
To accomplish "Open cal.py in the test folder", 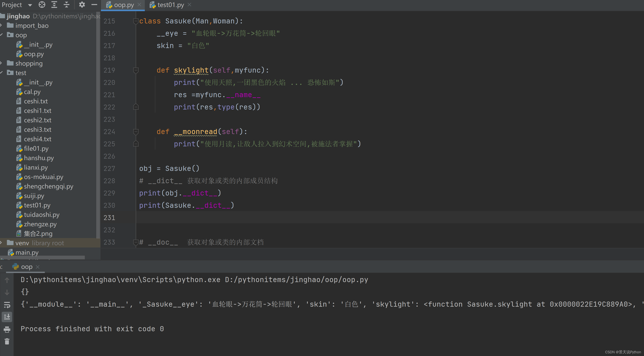I will click(x=32, y=92).
